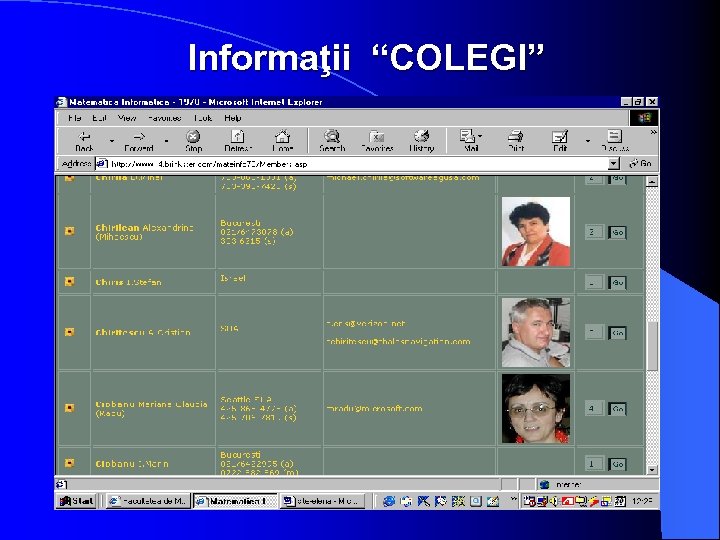Open the Ciobanu Mariana Claudia name link

point(151,409)
